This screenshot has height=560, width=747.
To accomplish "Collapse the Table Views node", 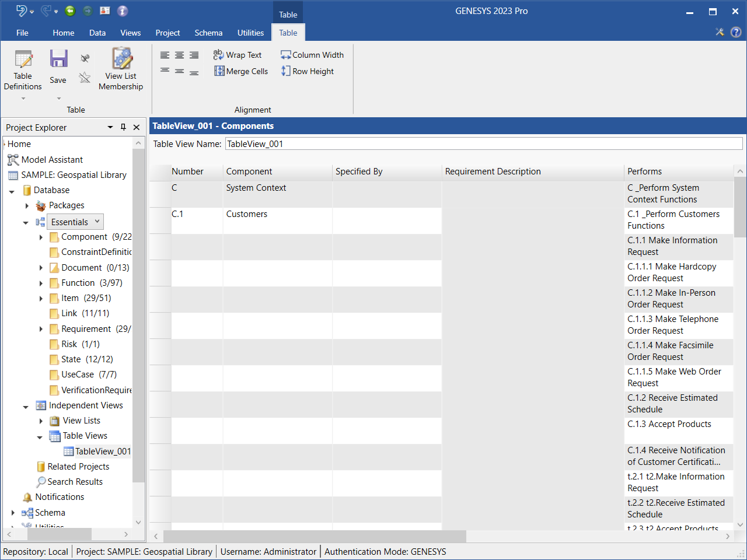I will (40, 437).
